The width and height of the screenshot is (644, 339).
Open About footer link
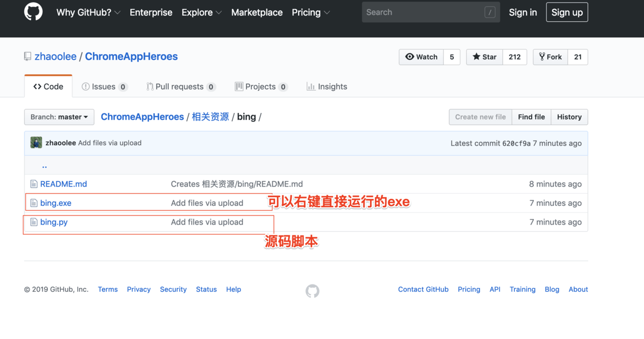(578, 289)
